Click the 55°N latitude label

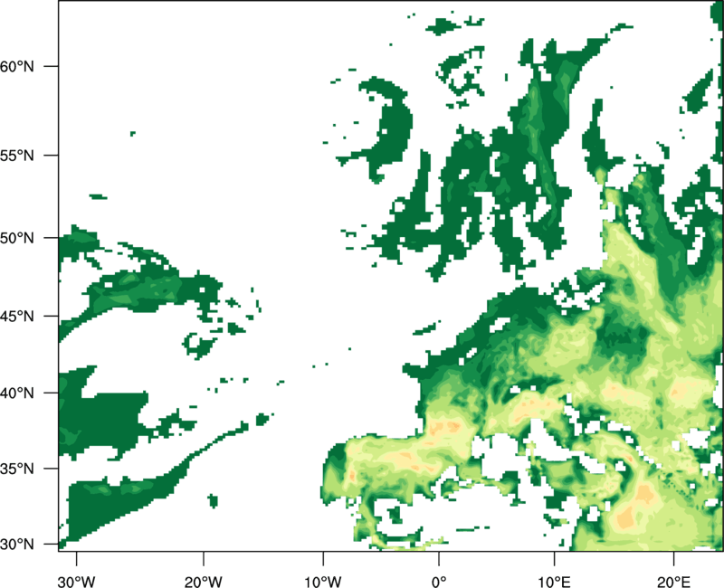17,156
